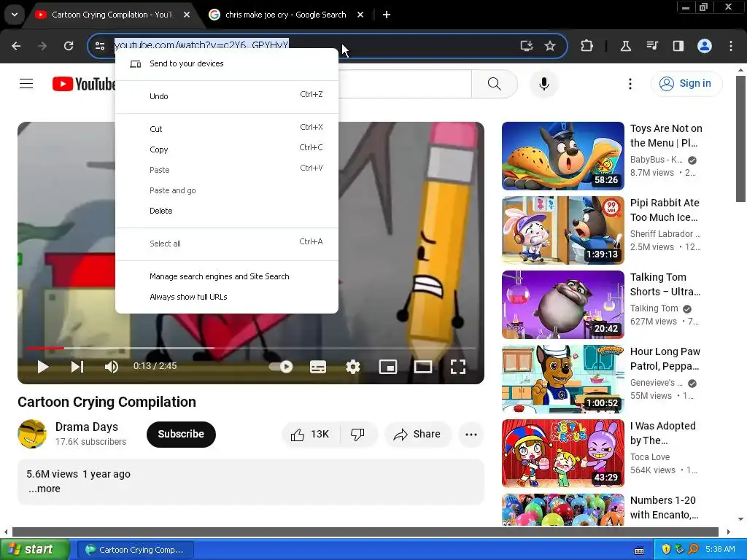The width and height of the screenshot is (747, 560).
Task: Expand description with ...more
Action: click(x=44, y=489)
